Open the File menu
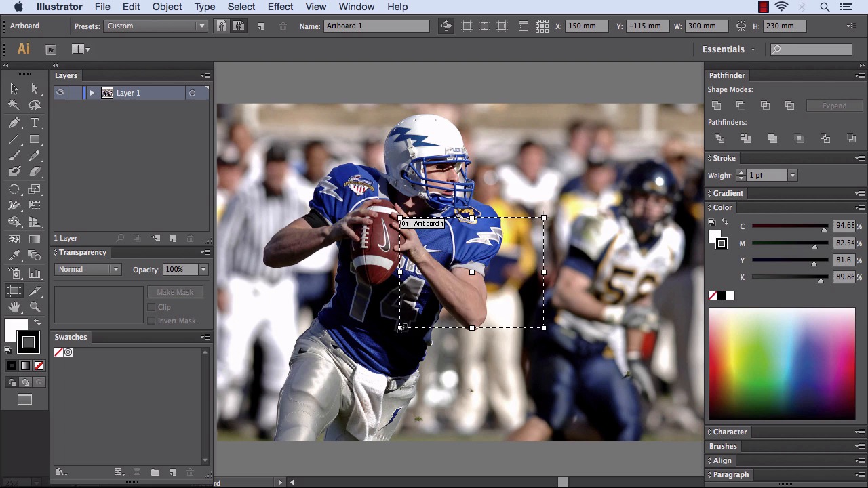Viewport: 868px width, 488px height. (x=102, y=7)
